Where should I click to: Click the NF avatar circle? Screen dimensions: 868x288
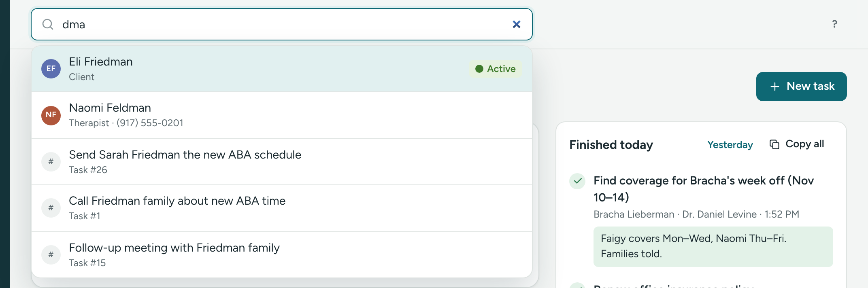click(x=51, y=115)
